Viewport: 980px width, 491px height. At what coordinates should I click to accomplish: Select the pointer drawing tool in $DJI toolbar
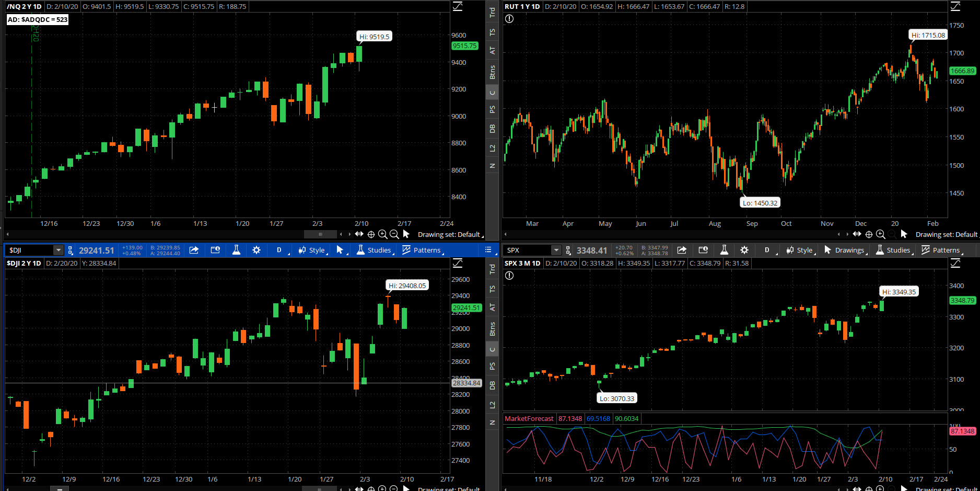pos(340,250)
